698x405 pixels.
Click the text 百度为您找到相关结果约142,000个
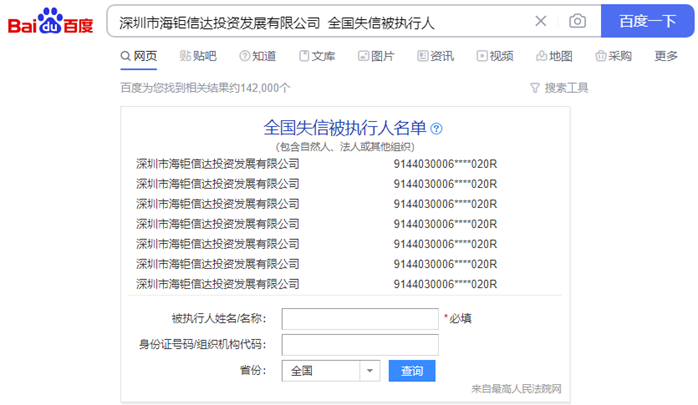tap(205, 88)
